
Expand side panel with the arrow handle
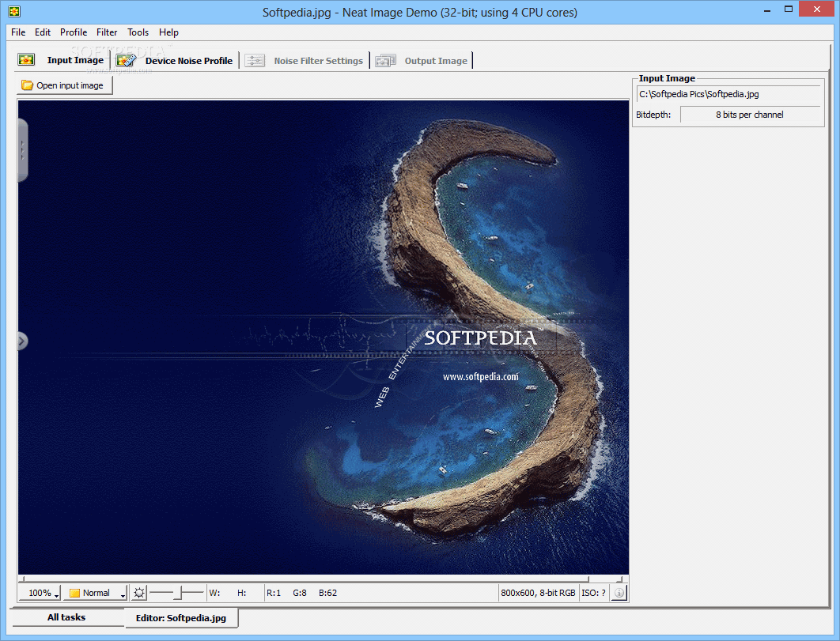[22, 341]
